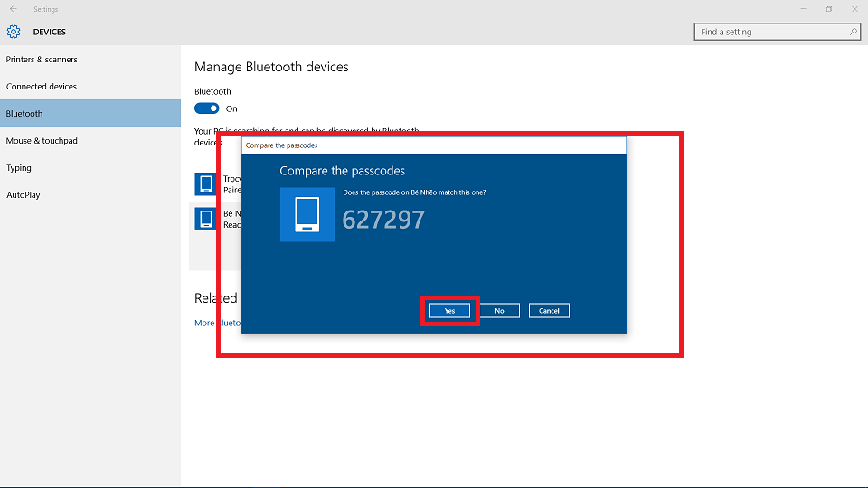Go to Typing settings
Screen dimensions: 868x488
click(90, 168)
